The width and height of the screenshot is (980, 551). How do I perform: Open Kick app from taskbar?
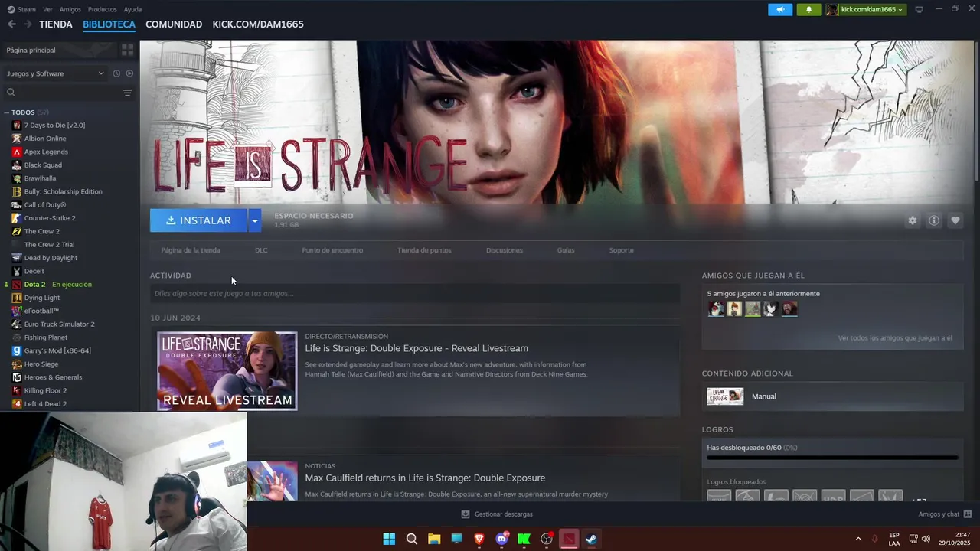tap(524, 539)
